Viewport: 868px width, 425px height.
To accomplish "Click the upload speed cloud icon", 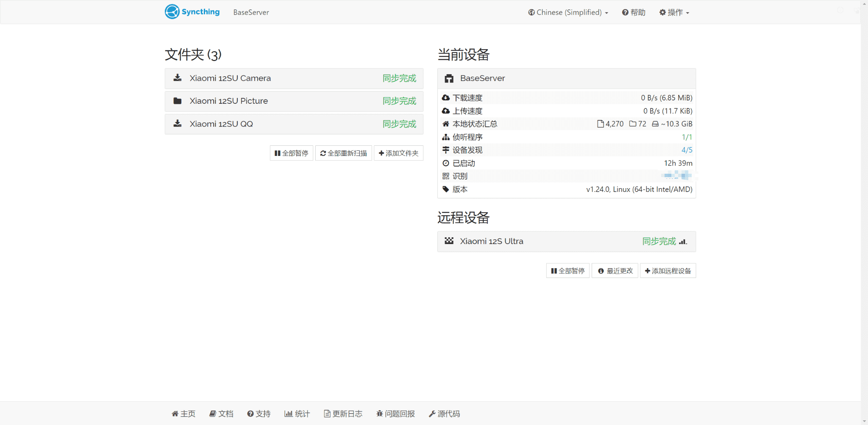I will pos(446,111).
